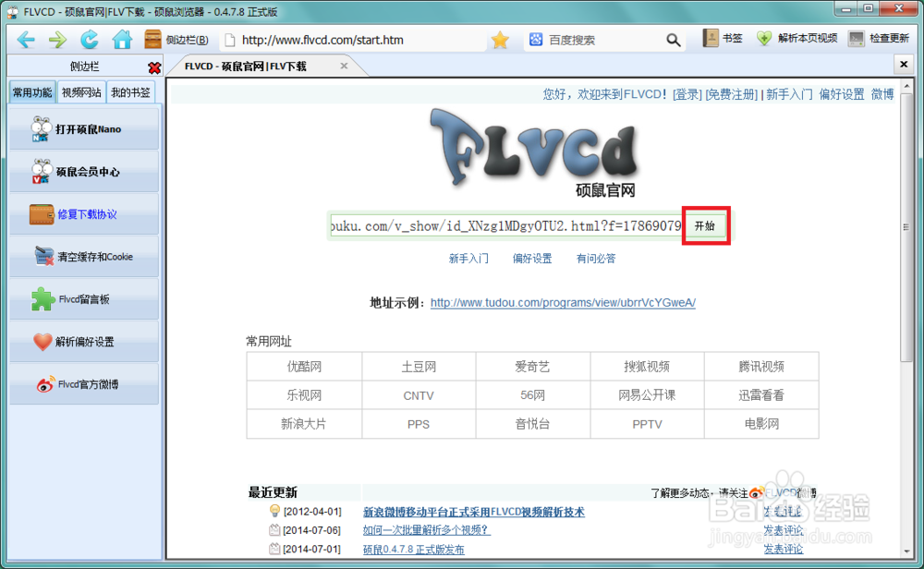This screenshot has width=924, height=569.
Task: Open 硕鼠会员中心
Action: click(x=84, y=172)
